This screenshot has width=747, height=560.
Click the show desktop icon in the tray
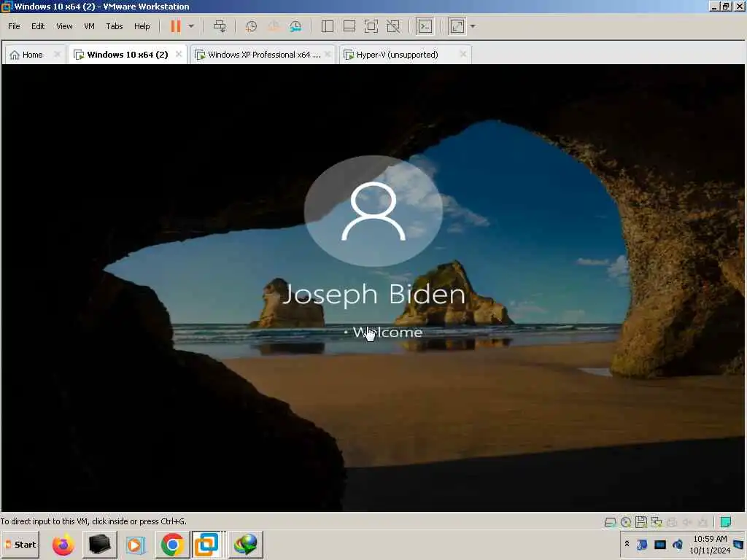(739, 544)
